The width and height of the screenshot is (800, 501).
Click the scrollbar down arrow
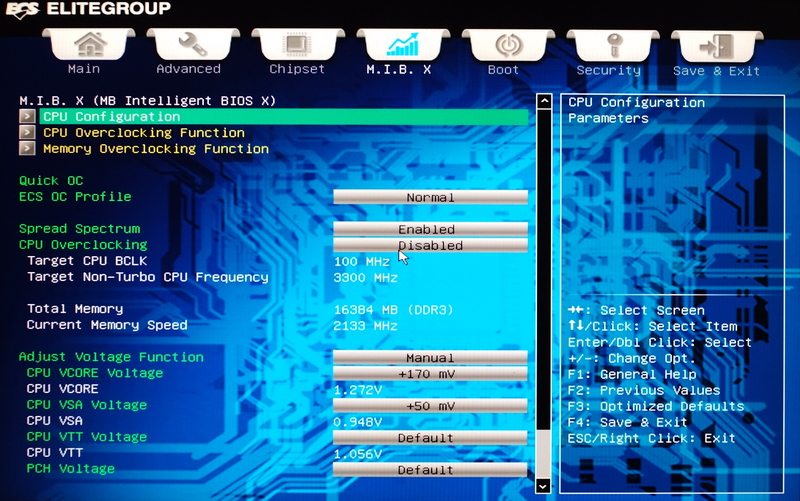(544, 486)
